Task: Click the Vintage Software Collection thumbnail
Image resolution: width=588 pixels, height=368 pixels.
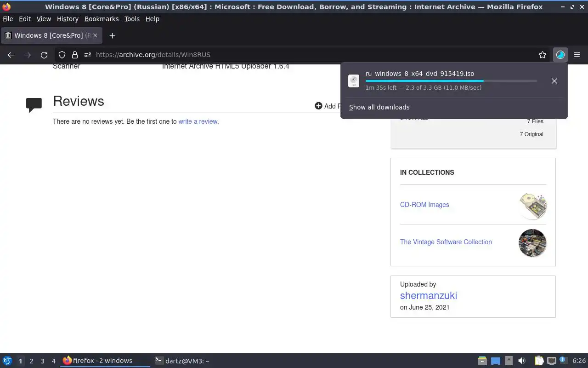Action: [532, 243]
